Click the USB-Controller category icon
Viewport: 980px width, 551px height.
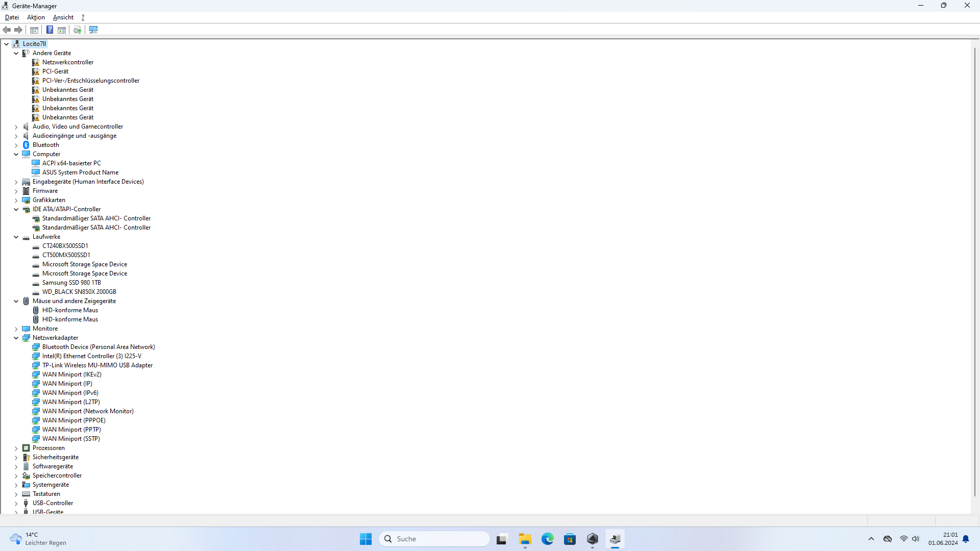pos(26,503)
